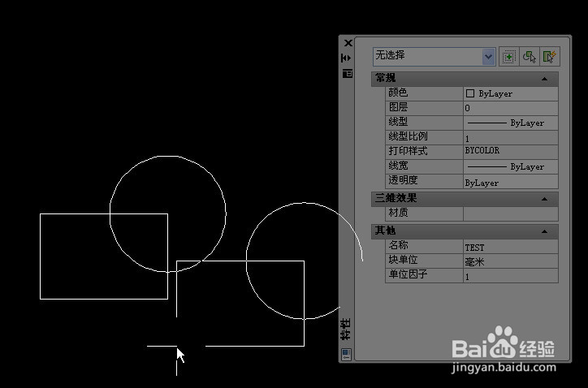Click the 名称 property label
The image size is (588, 388).
398,245
